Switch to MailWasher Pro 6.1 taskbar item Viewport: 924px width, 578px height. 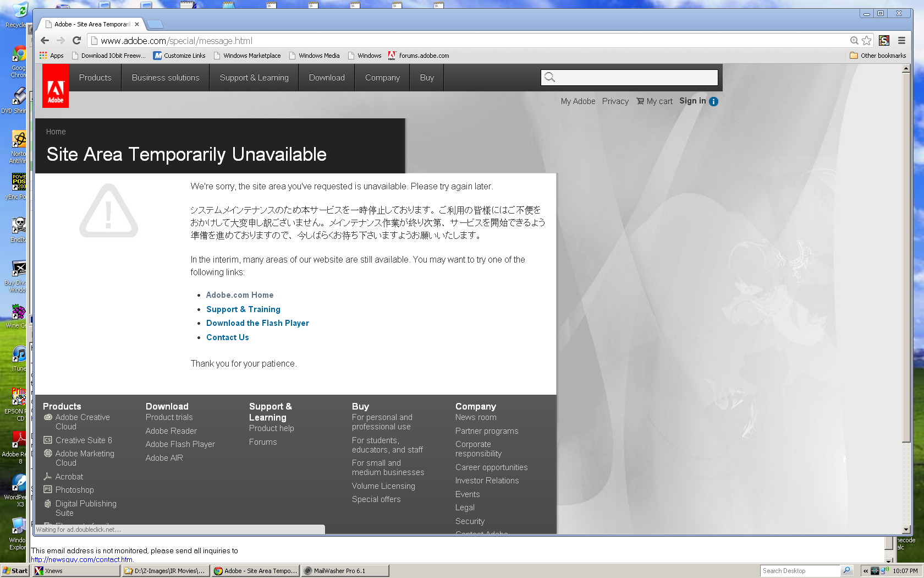point(345,571)
